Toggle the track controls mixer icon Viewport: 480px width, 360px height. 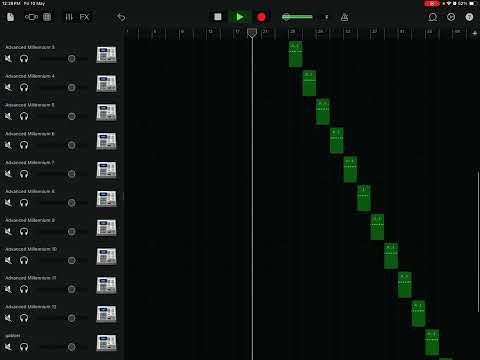[x=69, y=17]
